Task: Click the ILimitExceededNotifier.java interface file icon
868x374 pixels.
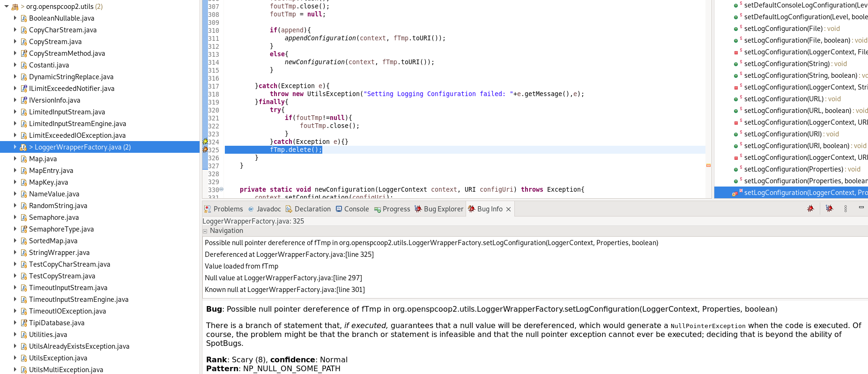Action: pos(23,89)
